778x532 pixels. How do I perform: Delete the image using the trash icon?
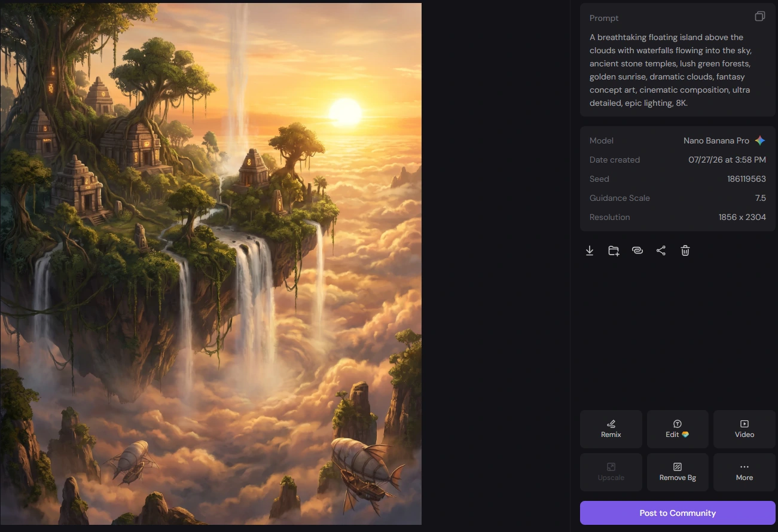click(x=685, y=250)
